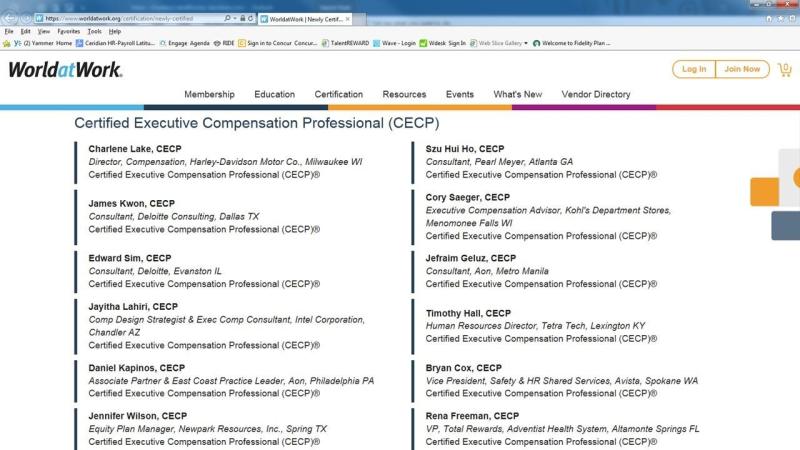Screen dimensions: 800x450
Task: Click the Consultant, Aon, Metro Manila line
Action: pos(487,271)
